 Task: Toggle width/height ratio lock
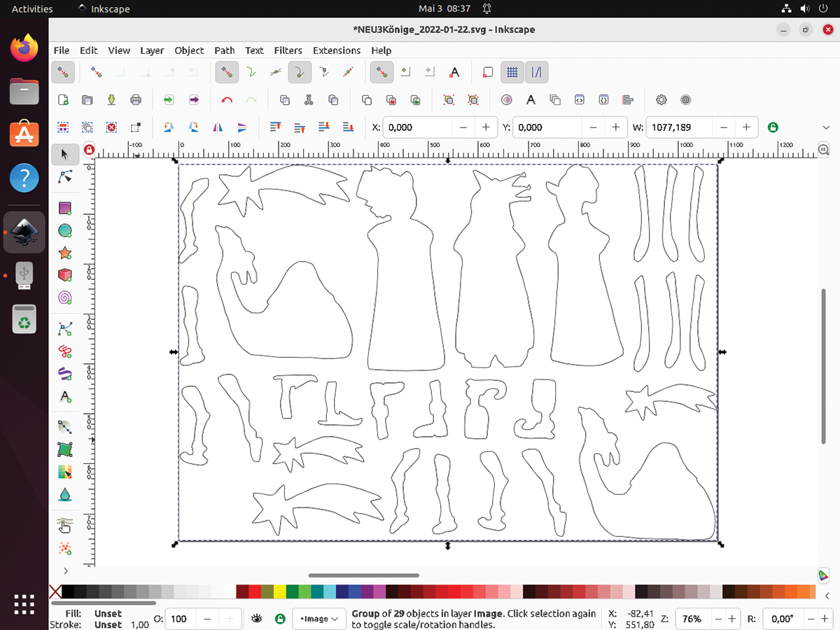coord(773,127)
